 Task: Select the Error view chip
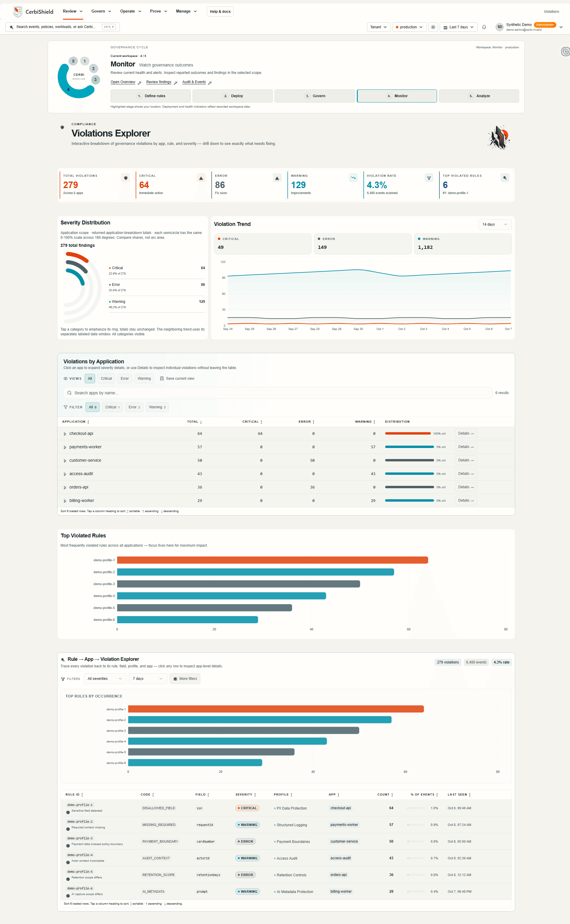125,378
